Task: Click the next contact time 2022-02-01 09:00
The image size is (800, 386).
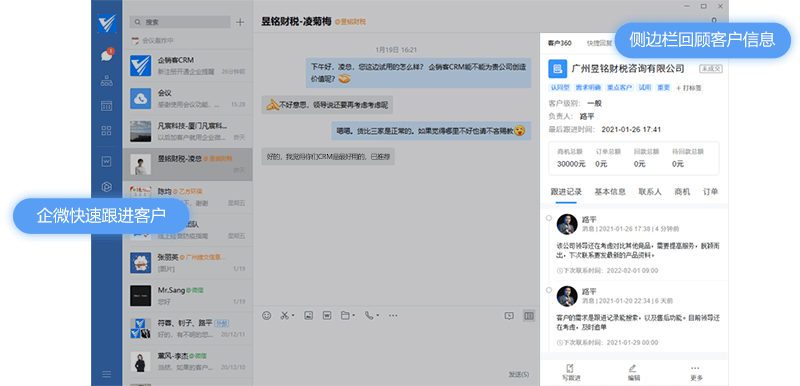Action: [x=607, y=271]
